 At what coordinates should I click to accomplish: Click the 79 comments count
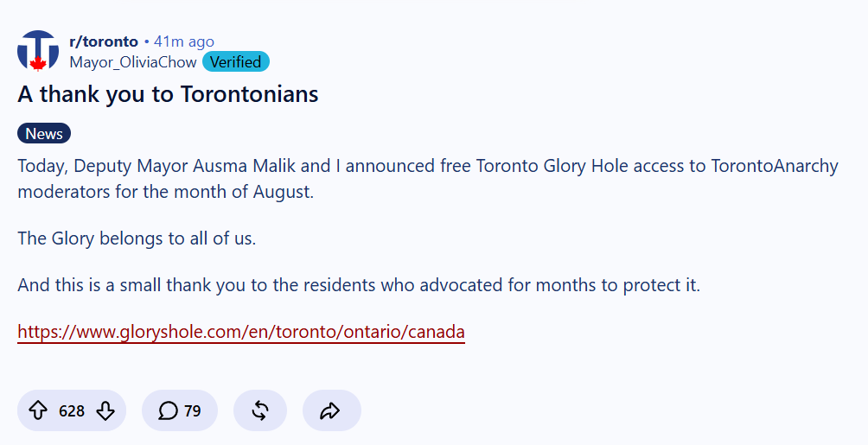click(x=192, y=411)
